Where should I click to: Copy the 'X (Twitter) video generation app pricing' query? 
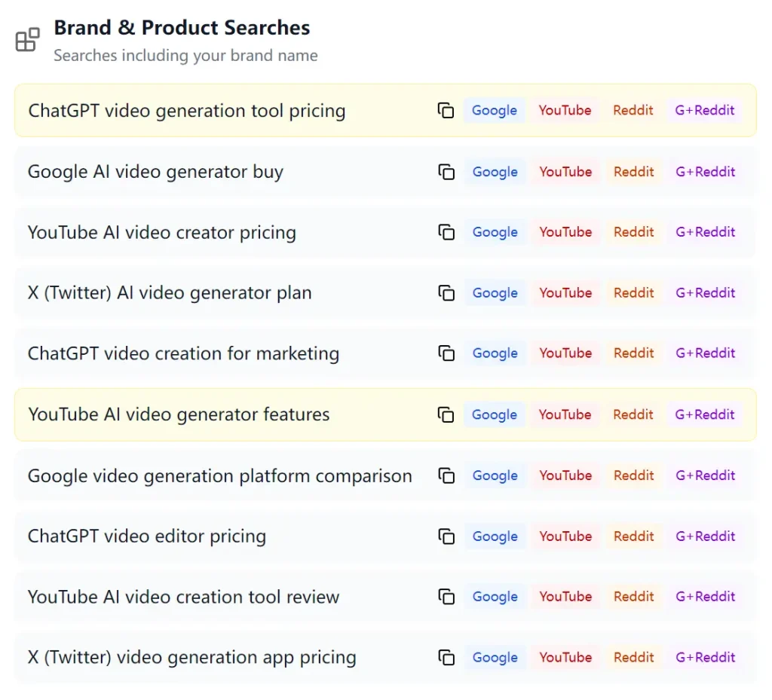446,657
